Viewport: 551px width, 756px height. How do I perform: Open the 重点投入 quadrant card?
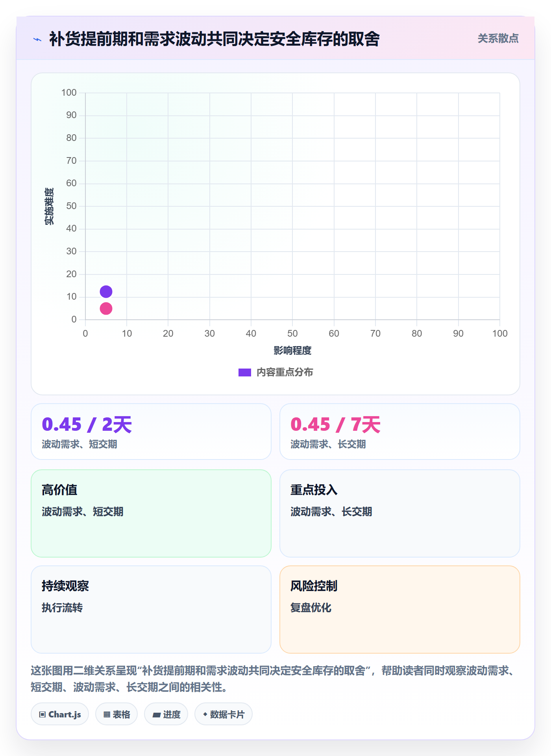[x=400, y=513]
